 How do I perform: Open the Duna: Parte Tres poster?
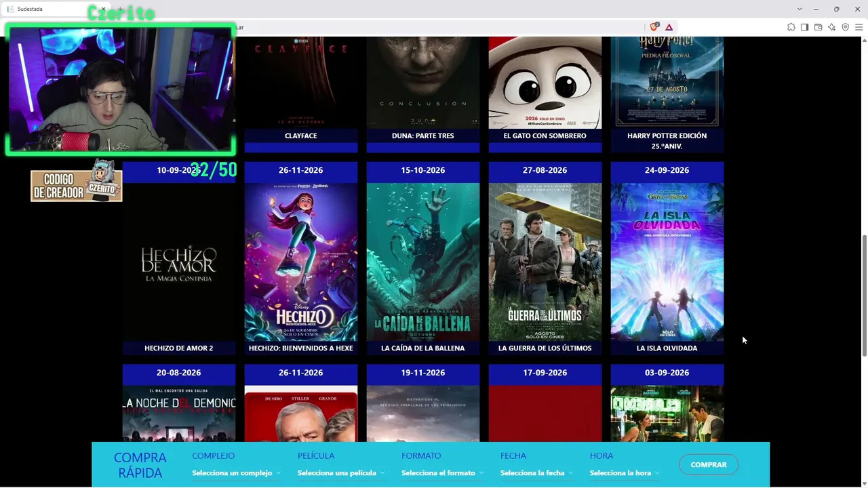pos(423,83)
